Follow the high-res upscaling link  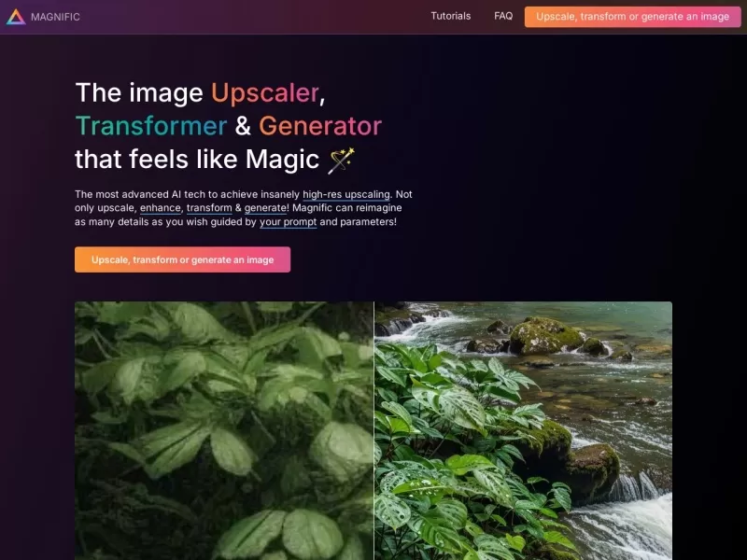tap(346, 194)
